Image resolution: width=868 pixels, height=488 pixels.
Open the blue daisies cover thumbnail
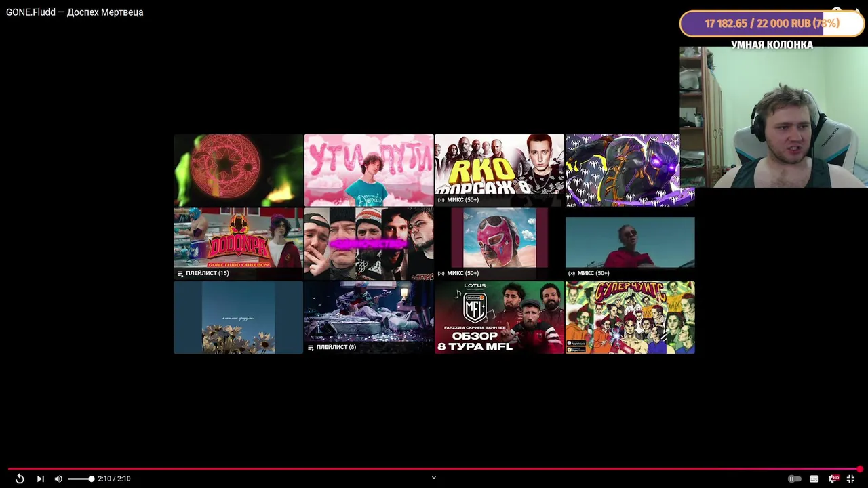[238, 317]
